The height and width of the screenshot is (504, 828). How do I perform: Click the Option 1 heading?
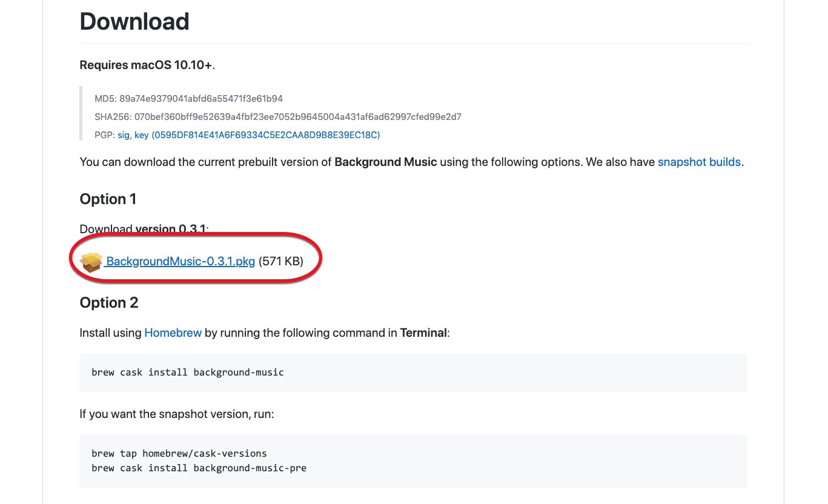[108, 199]
